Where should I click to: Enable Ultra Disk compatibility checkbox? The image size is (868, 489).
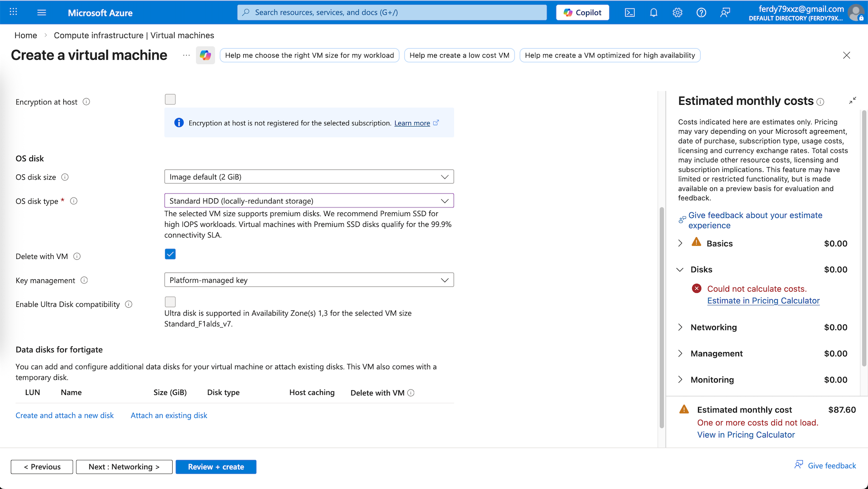(170, 301)
